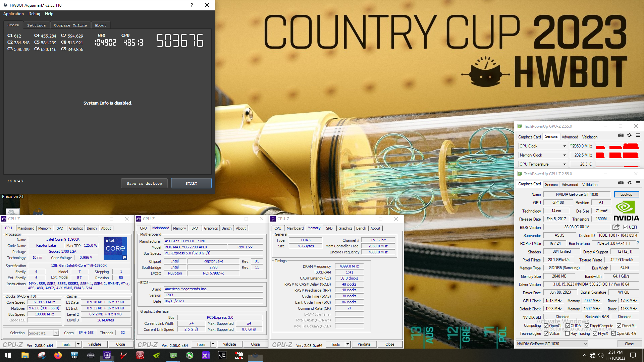Open Tools dropdown arrow in CPU tab window

click(x=78, y=344)
